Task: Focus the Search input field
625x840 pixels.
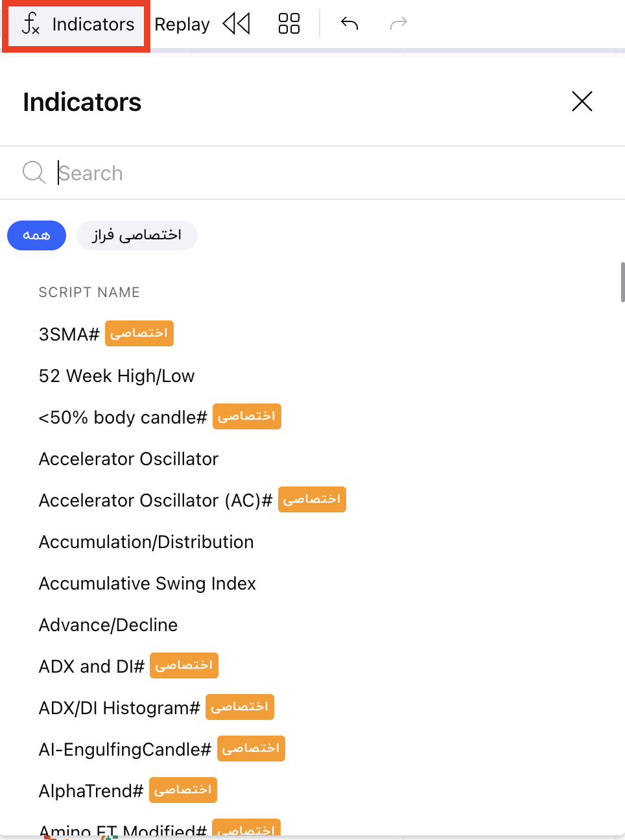Action: [x=337, y=173]
